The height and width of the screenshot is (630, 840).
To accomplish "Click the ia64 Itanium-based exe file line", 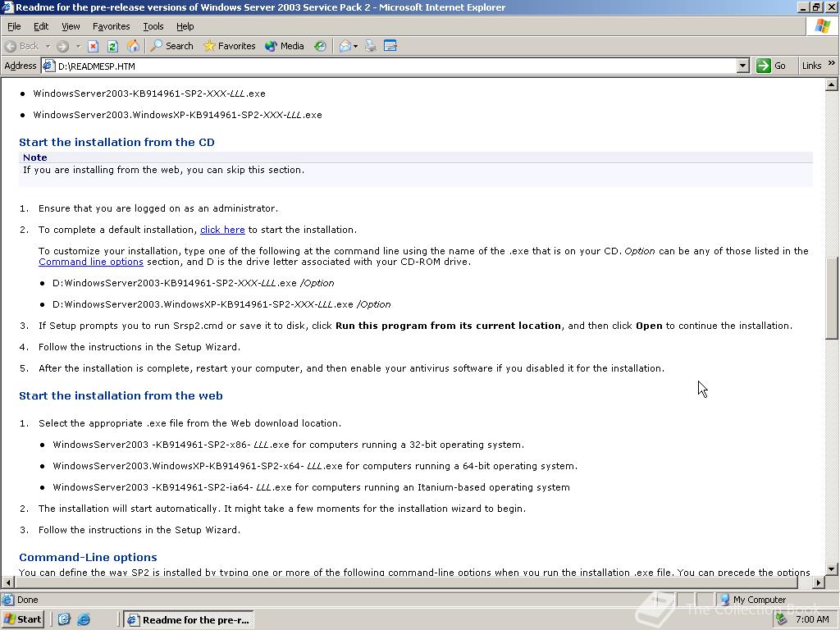I will tap(311, 487).
